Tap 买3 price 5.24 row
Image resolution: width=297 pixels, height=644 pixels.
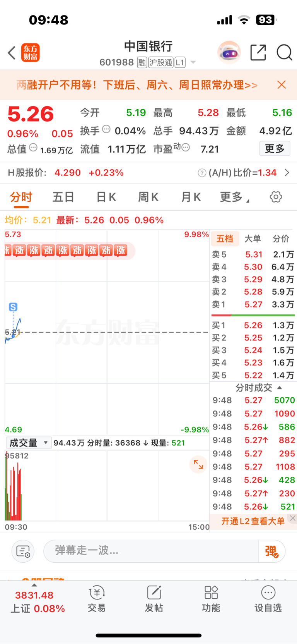point(253,350)
